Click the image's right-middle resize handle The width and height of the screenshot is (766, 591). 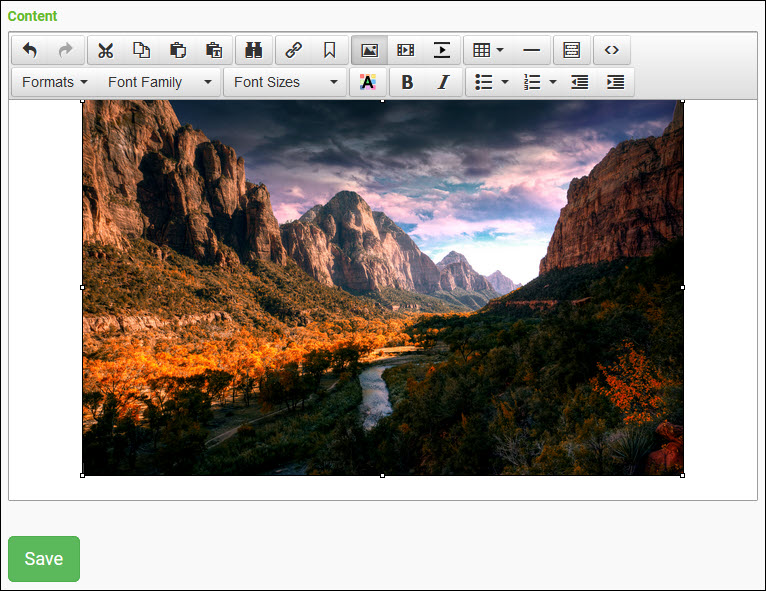(682, 288)
